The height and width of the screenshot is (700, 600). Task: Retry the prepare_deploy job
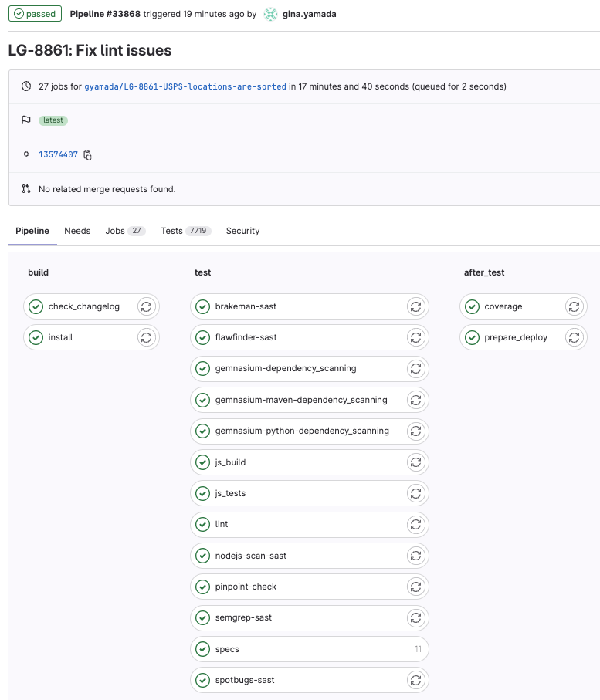click(x=574, y=337)
